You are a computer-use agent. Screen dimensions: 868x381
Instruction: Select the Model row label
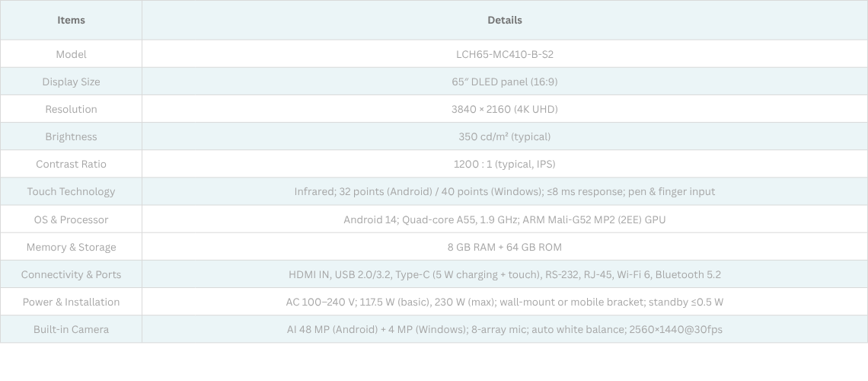[x=71, y=54]
